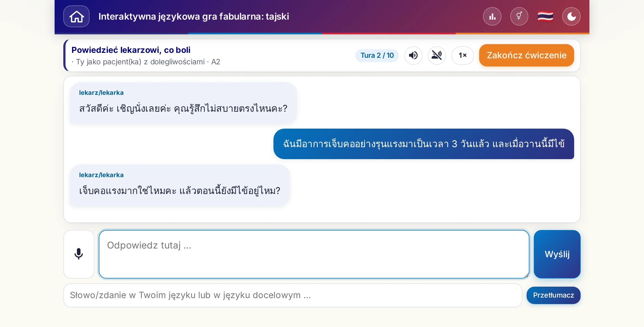Send reply with Wyślij button
Viewport: 644px width, 327px height.
(557, 254)
